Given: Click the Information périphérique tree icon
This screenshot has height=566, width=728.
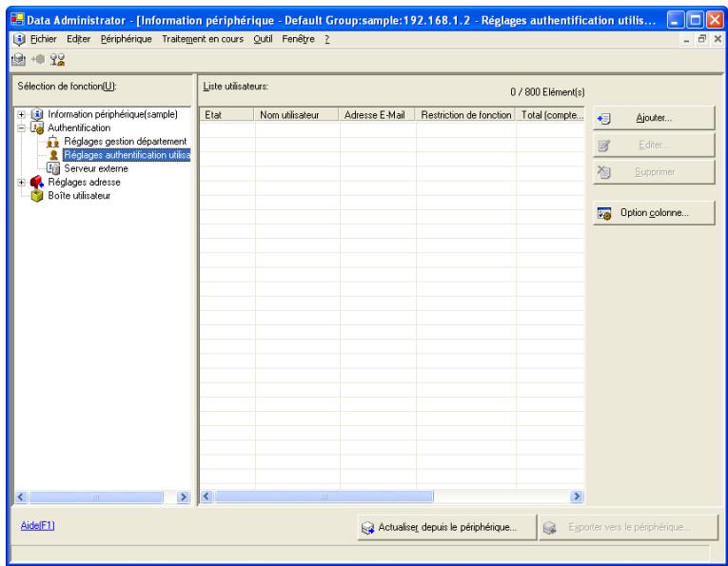Looking at the screenshot, I should (x=37, y=114).
